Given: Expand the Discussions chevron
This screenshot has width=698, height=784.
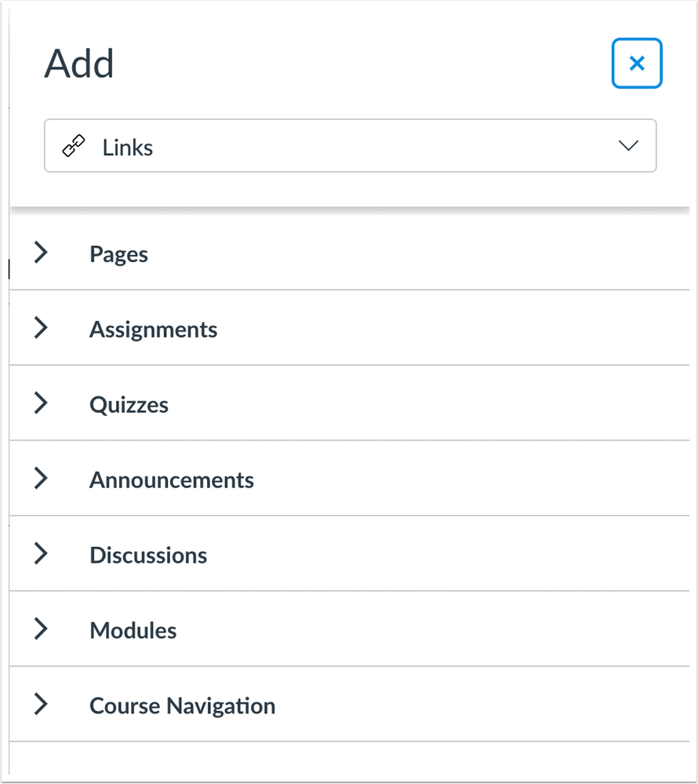Looking at the screenshot, I should point(41,553).
